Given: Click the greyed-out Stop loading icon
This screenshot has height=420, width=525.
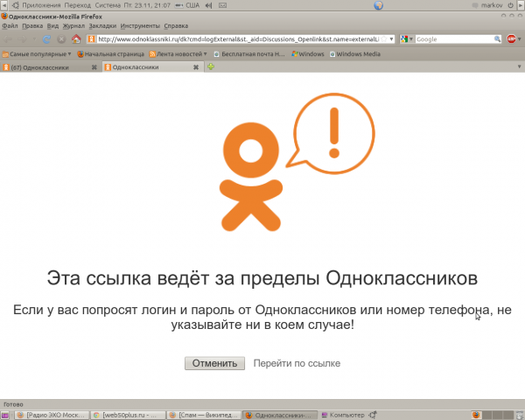Looking at the screenshot, I should 61,39.
